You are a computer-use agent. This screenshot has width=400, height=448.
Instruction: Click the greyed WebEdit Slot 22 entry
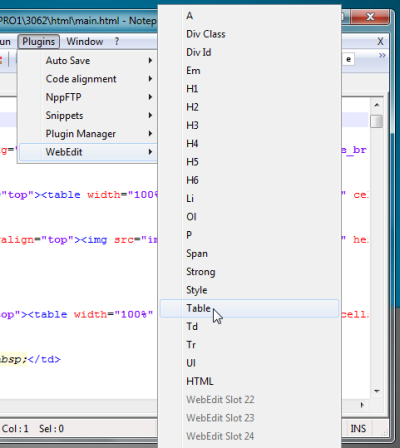pyautogui.click(x=249, y=400)
